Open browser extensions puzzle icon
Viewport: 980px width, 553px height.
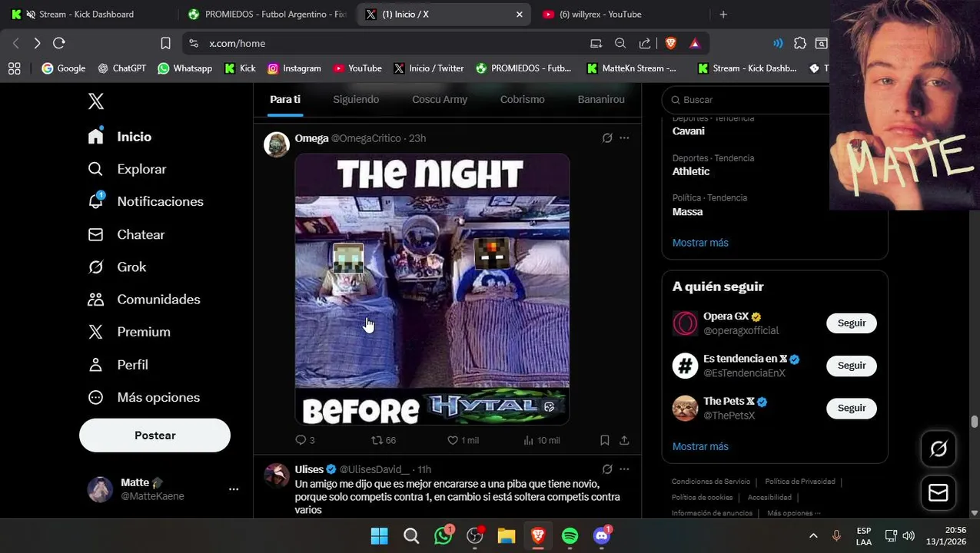coord(800,43)
